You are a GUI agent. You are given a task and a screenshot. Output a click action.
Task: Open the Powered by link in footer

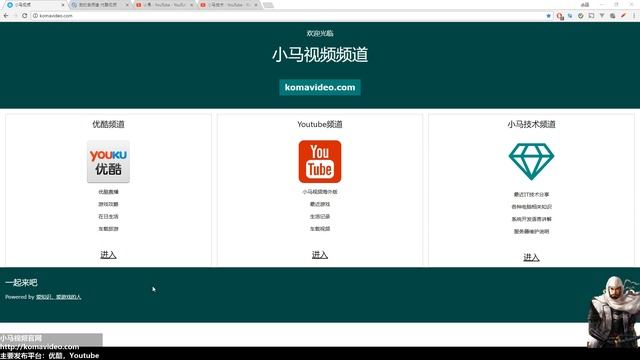coord(58,297)
